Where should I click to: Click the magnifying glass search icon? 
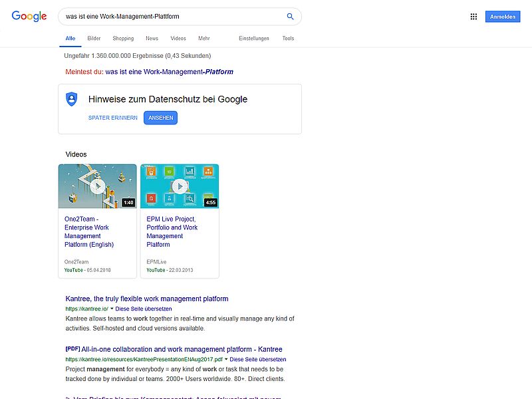(x=290, y=16)
